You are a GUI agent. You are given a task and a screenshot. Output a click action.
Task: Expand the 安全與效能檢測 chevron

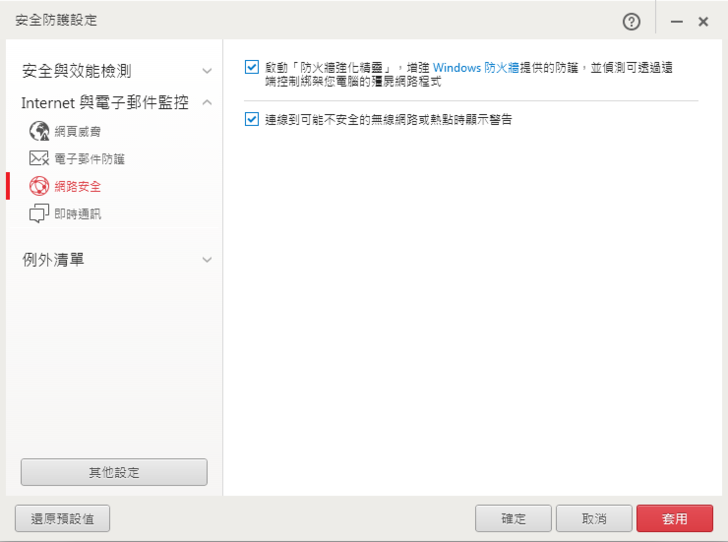click(x=207, y=71)
